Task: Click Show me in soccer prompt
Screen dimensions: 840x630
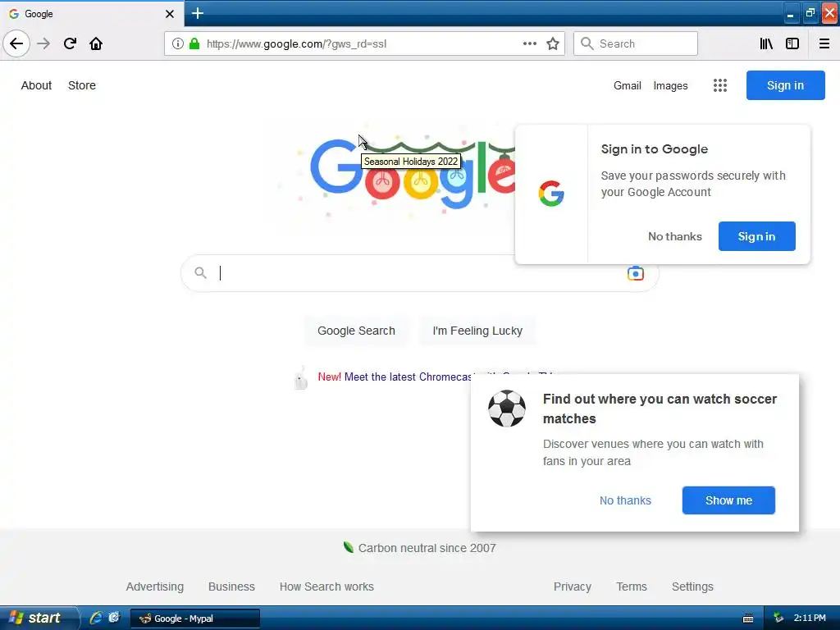Action: 728,500
